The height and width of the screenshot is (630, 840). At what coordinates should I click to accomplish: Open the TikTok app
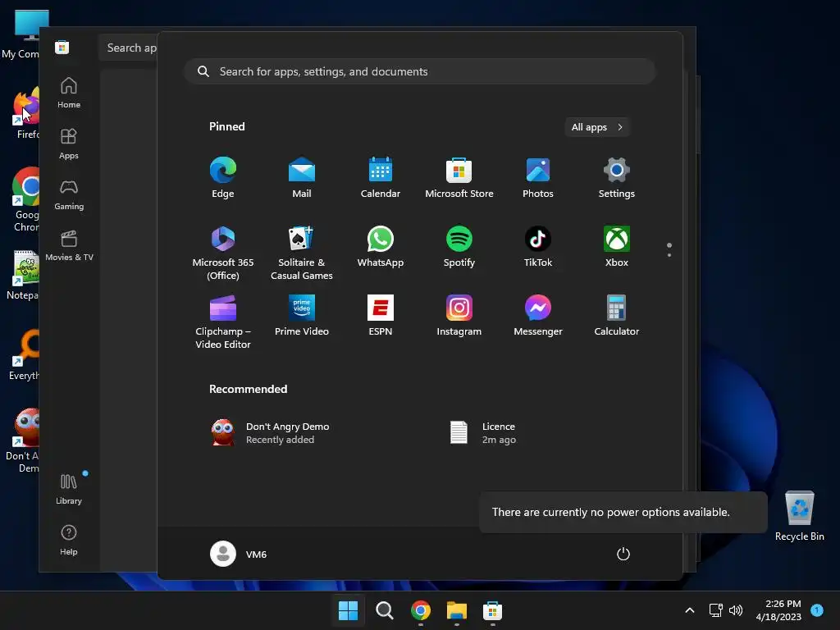(538, 247)
